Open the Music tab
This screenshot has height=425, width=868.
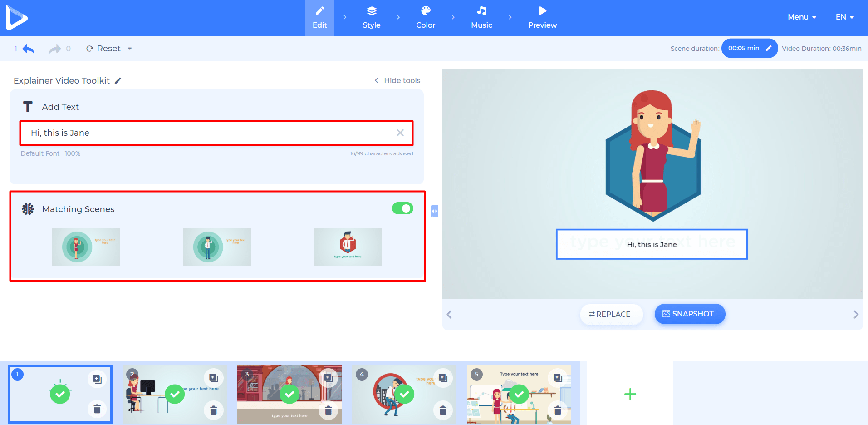click(x=481, y=18)
